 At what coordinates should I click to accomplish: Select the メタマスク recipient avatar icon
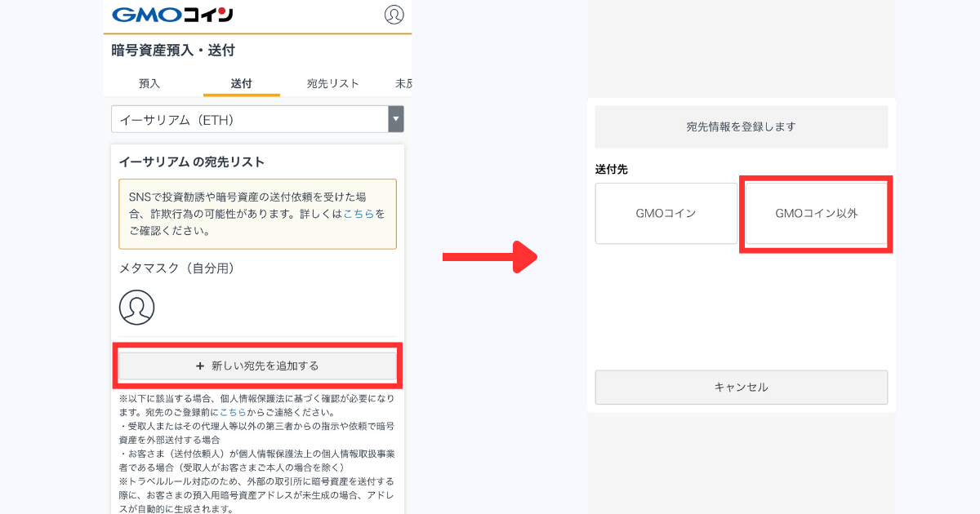[136, 308]
